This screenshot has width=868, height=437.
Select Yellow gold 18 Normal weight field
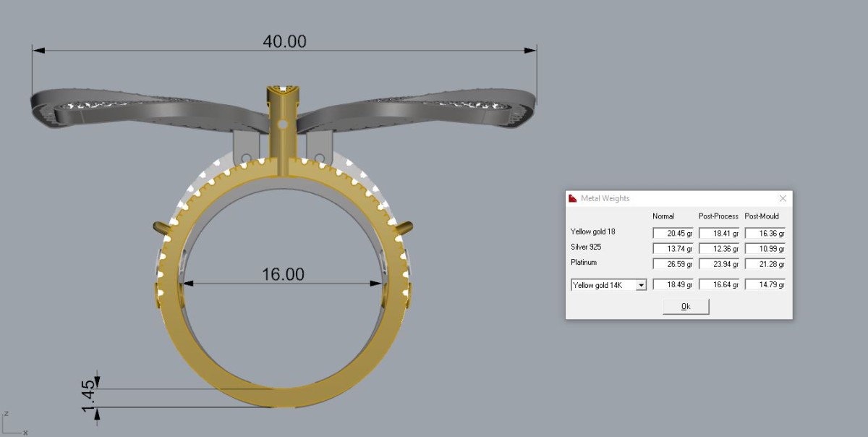673,234
